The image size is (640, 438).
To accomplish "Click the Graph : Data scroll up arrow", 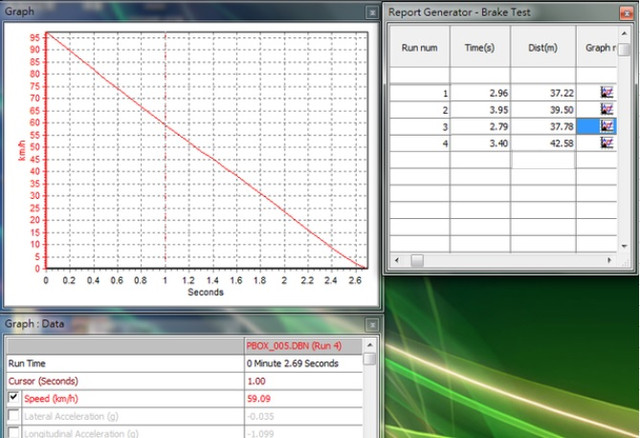I will pos(370,345).
